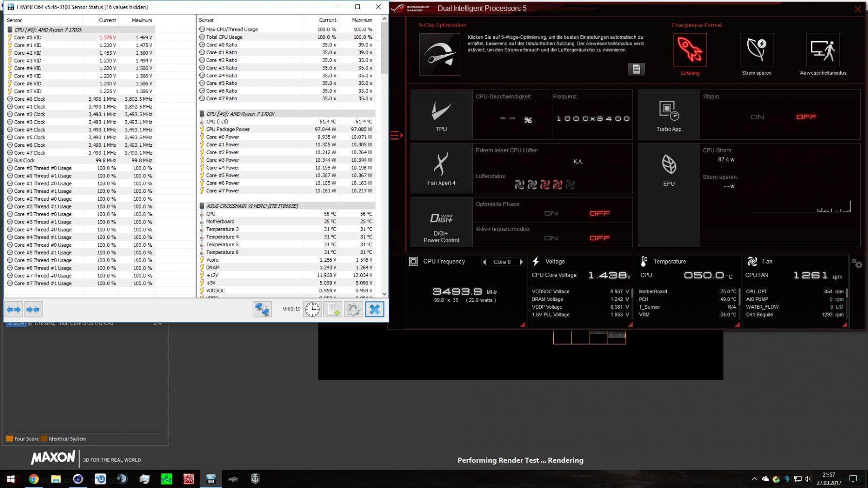Expand the Temperature panel corner arrow

pos(737,324)
